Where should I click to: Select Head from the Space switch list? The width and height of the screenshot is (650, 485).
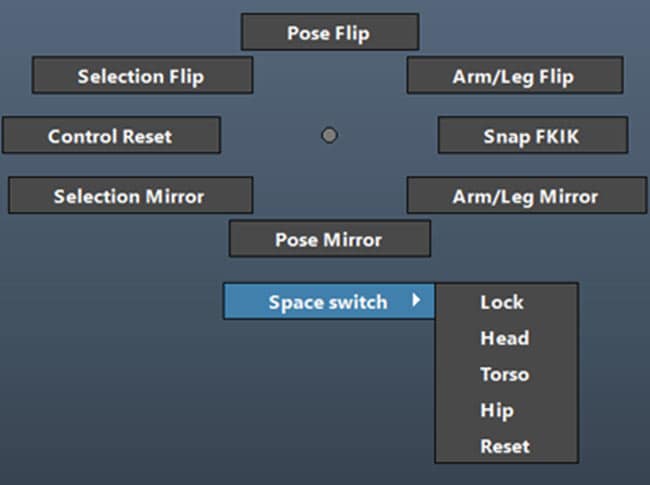pos(504,338)
